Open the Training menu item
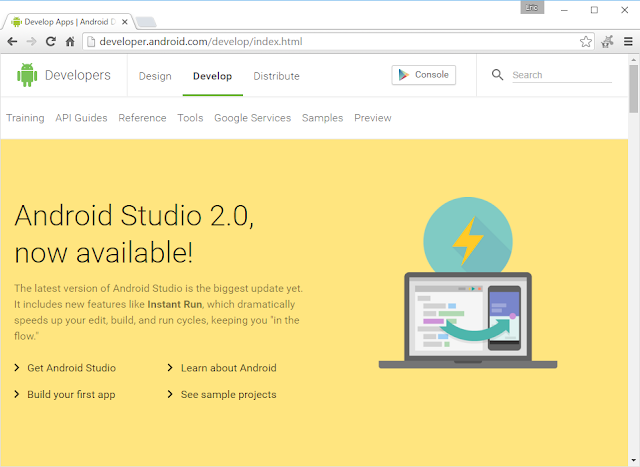 pos(25,118)
